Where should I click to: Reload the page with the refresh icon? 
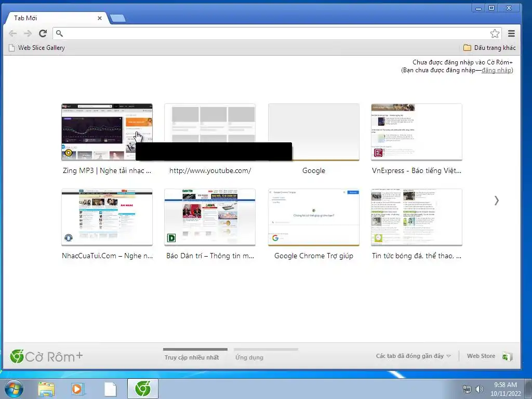click(x=43, y=33)
